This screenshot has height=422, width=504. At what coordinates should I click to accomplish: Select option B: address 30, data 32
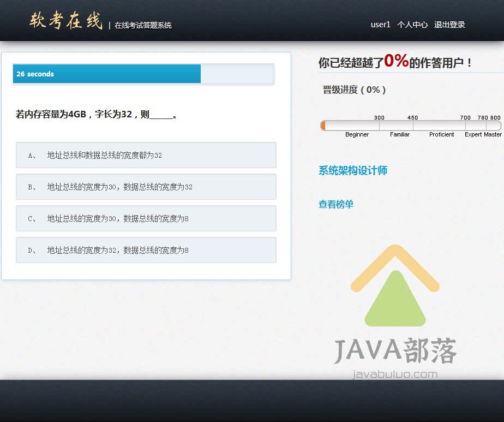pos(146,187)
